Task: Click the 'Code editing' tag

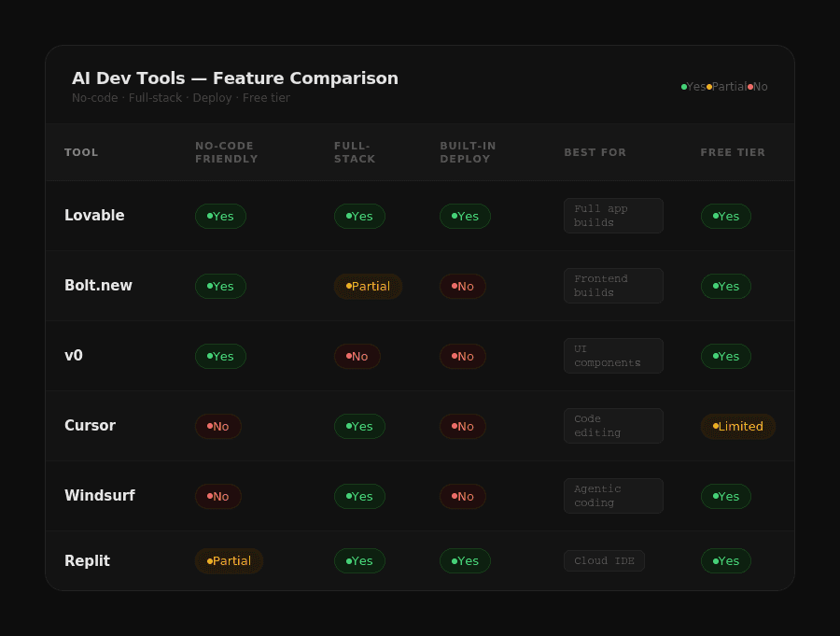Action: [613, 426]
